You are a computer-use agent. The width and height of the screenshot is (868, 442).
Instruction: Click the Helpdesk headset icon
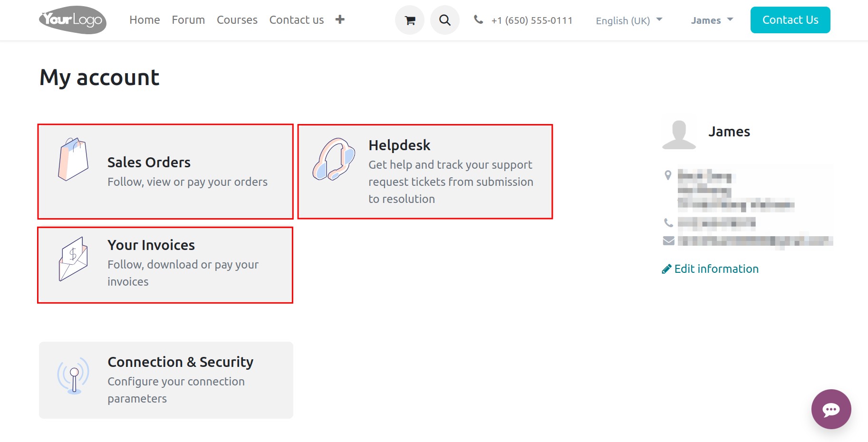click(x=334, y=159)
